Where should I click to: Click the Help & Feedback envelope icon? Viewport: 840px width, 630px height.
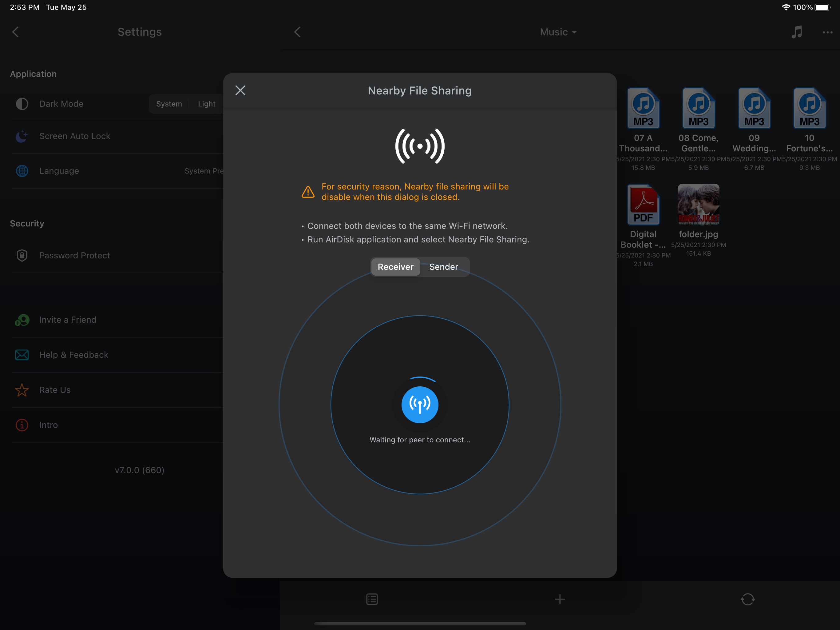pyautogui.click(x=22, y=355)
